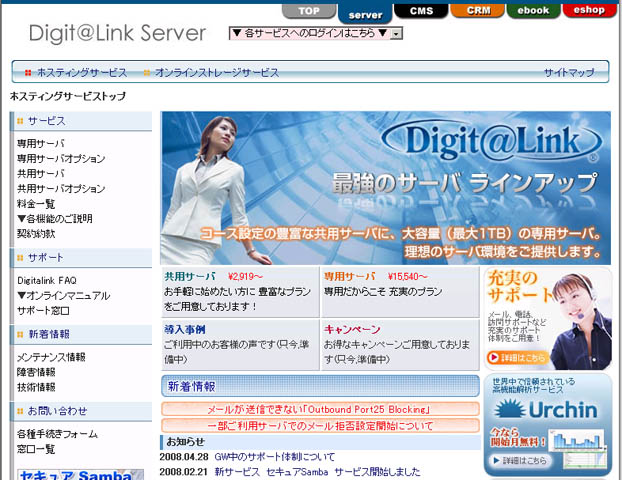Go to the ebook tab
The image size is (622, 480).
click(x=533, y=11)
